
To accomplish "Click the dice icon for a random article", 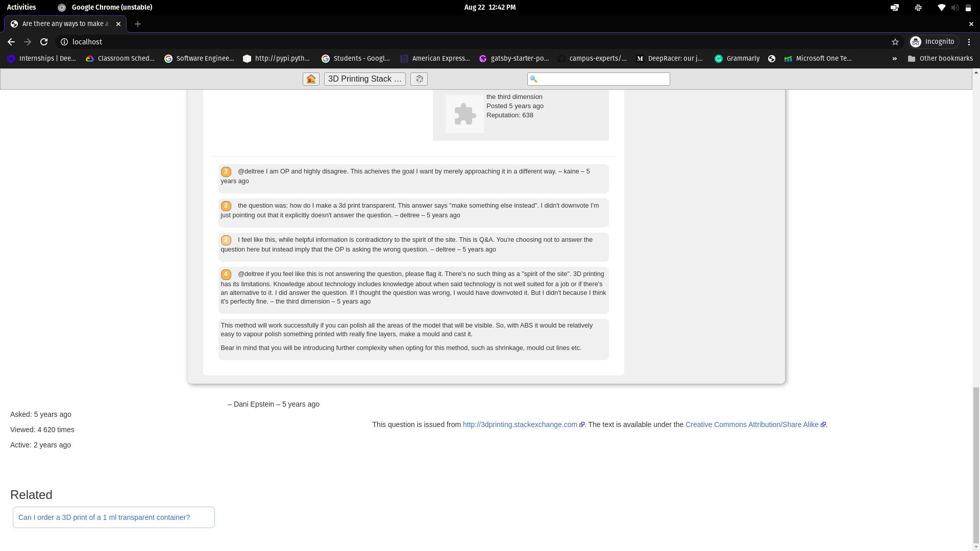I will 419,79.
